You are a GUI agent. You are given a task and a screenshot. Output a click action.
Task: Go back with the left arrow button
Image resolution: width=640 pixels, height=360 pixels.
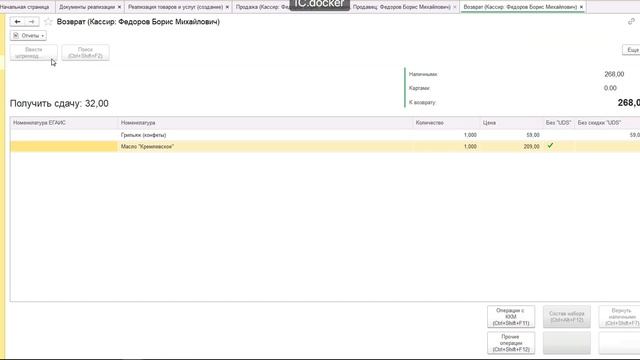tap(17, 22)
